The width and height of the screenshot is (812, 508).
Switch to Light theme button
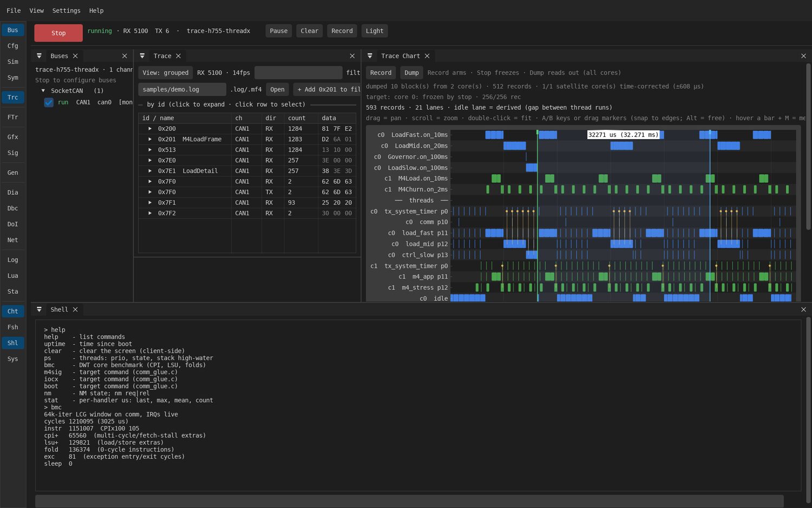coord(375,31)
